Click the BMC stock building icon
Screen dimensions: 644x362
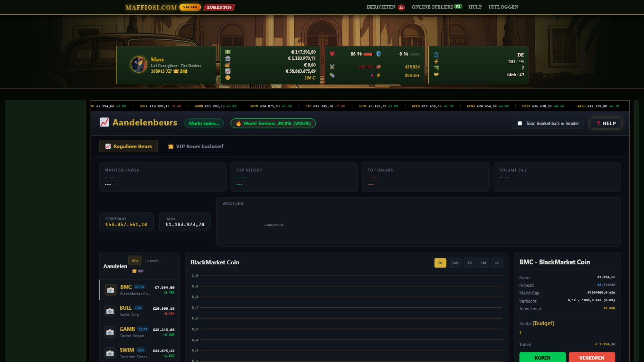[110, 290]
